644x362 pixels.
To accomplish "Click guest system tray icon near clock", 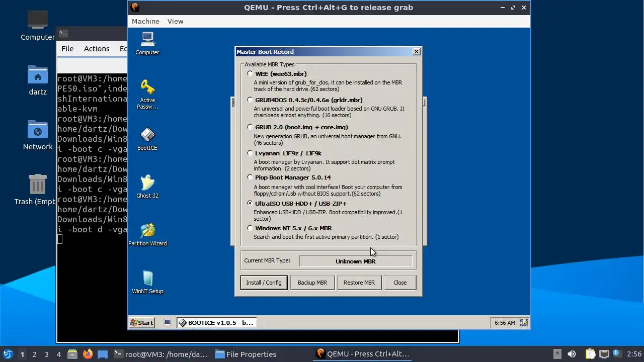I will (524, 323).
